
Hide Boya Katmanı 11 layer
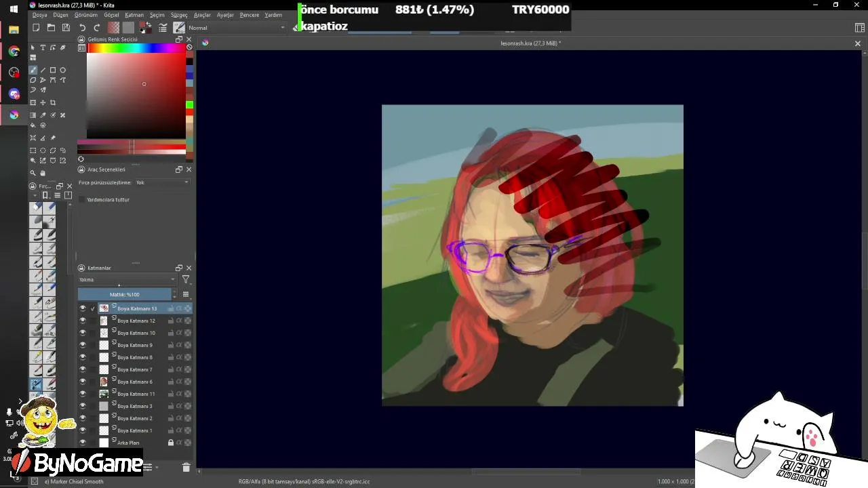tap(83, 394)
